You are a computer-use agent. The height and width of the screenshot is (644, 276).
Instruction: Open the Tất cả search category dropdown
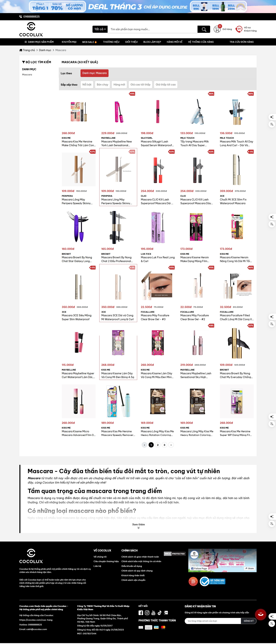(100, 29)
